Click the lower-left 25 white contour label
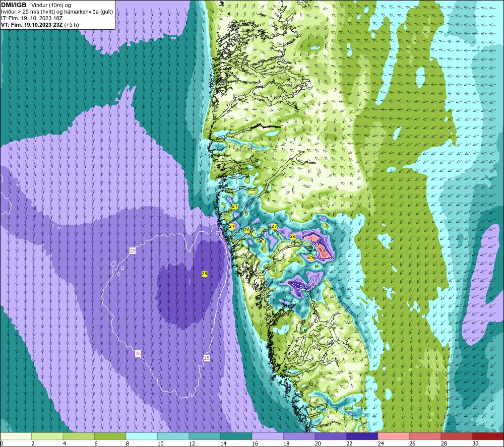The image size is (504, 447). 138,353
